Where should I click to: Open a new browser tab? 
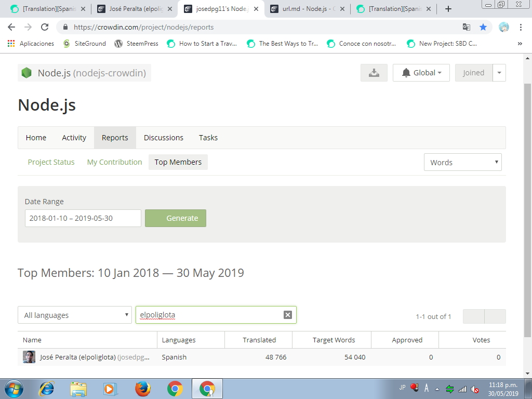[448, 9]
